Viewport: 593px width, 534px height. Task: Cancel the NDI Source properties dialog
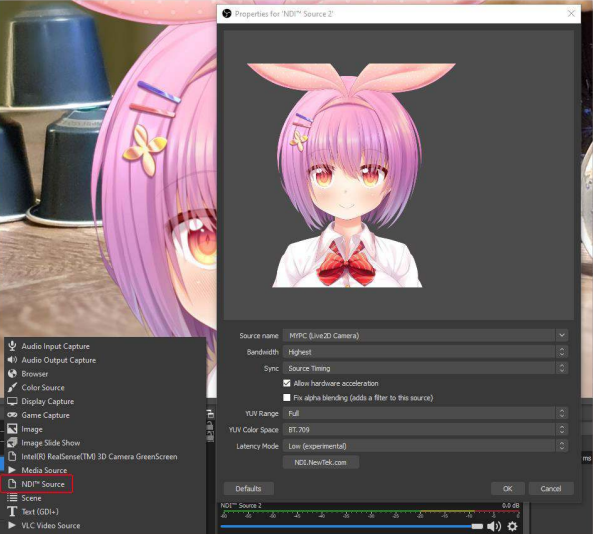pyautogui.click(x=551, y=488)
